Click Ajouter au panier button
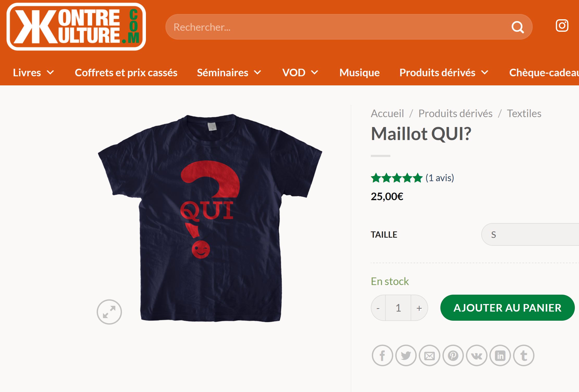579x392 pixels. click(507, 308)
